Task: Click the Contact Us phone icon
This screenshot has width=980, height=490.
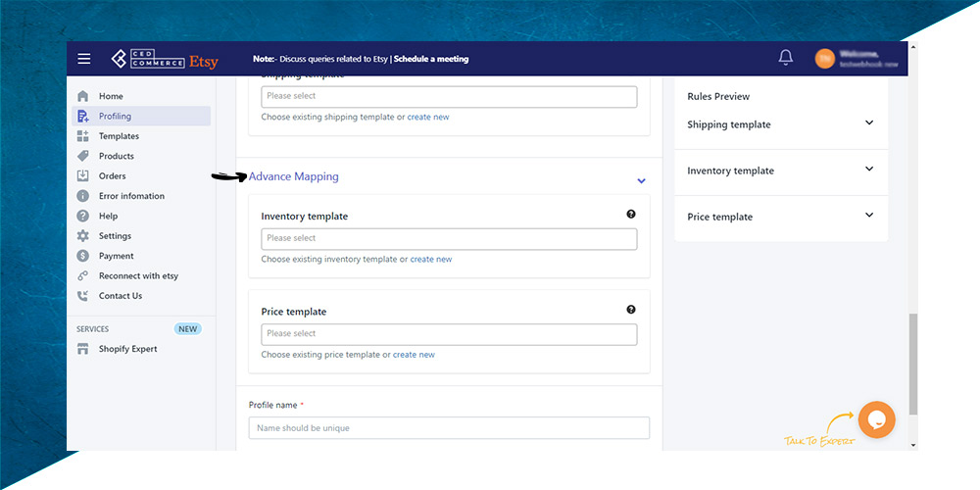Action: tap(82, 296)
